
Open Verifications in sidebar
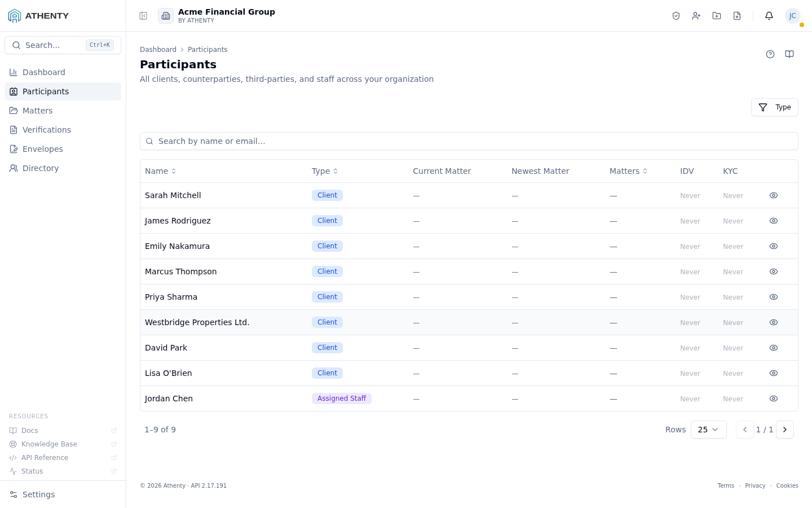tap(63, 130)
